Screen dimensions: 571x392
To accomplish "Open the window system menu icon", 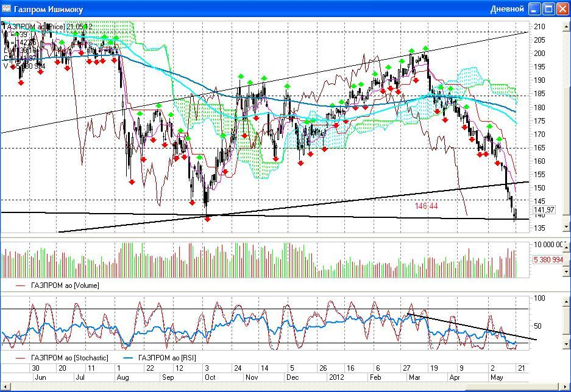I will (x=6, y=9).
